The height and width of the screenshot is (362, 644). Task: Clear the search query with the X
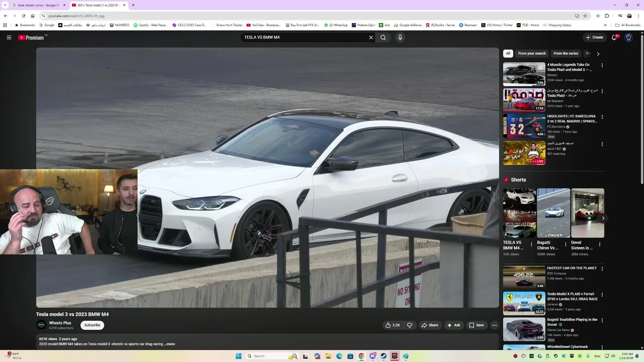tap(371, 37)
